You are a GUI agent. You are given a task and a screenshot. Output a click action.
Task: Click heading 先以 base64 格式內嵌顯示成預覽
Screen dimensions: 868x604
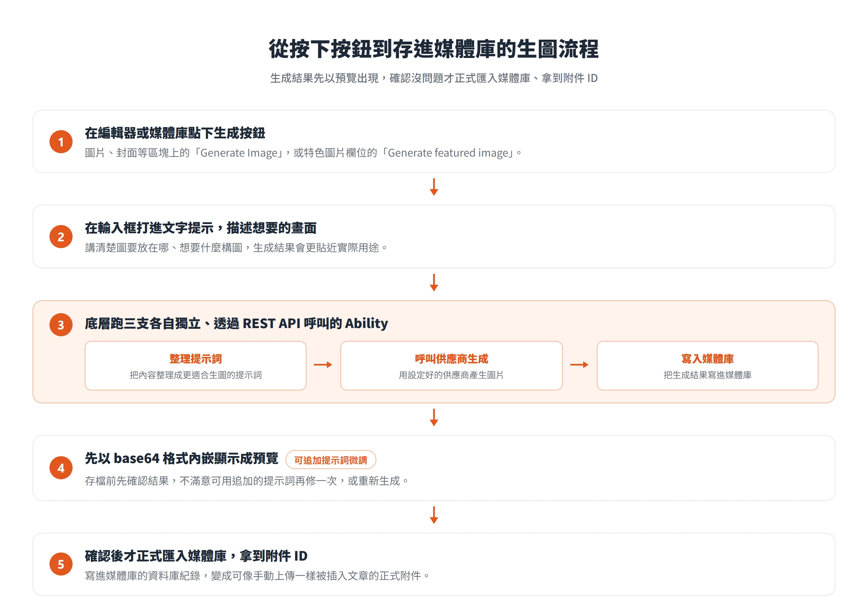coord(181,459)
